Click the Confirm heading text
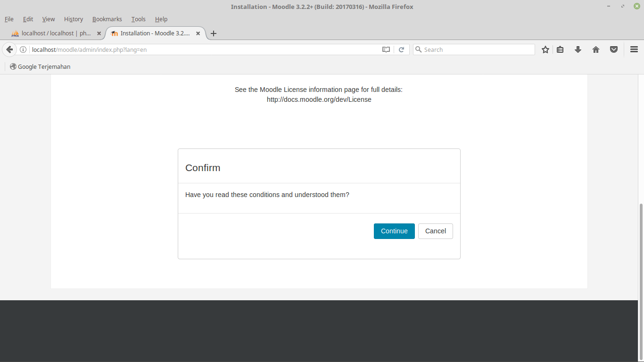644x362 pixels. click(203, 168)
